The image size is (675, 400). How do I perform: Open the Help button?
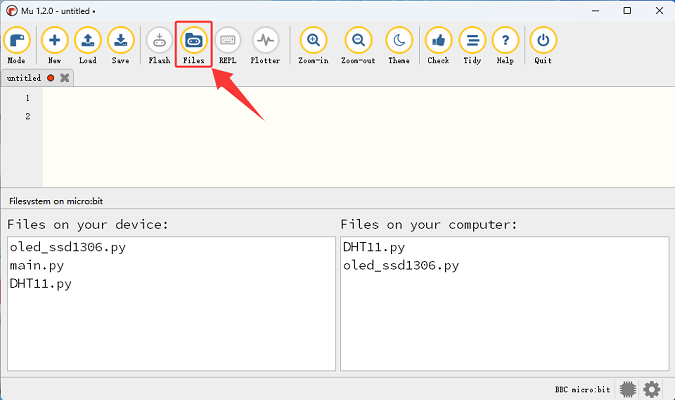(x=505, y=45)
